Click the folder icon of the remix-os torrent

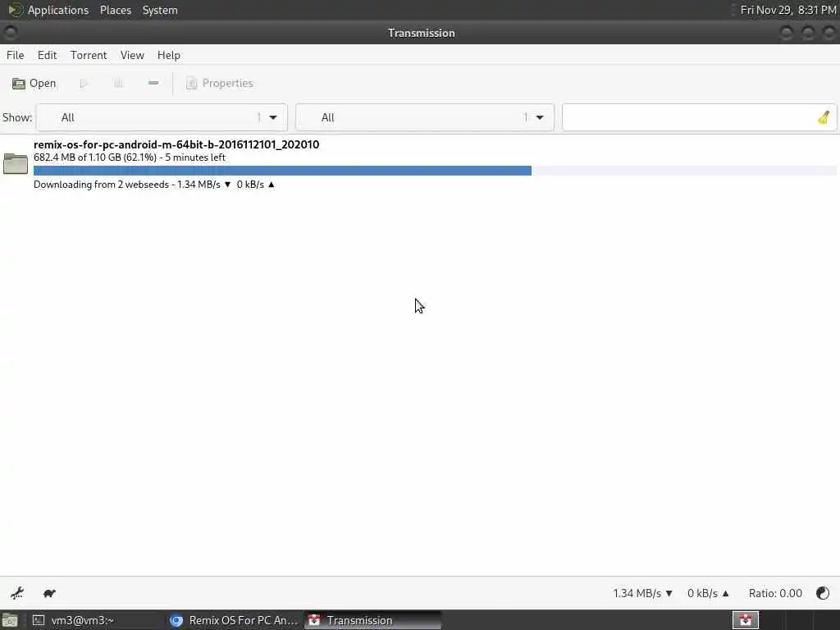(x=16, y=164)
